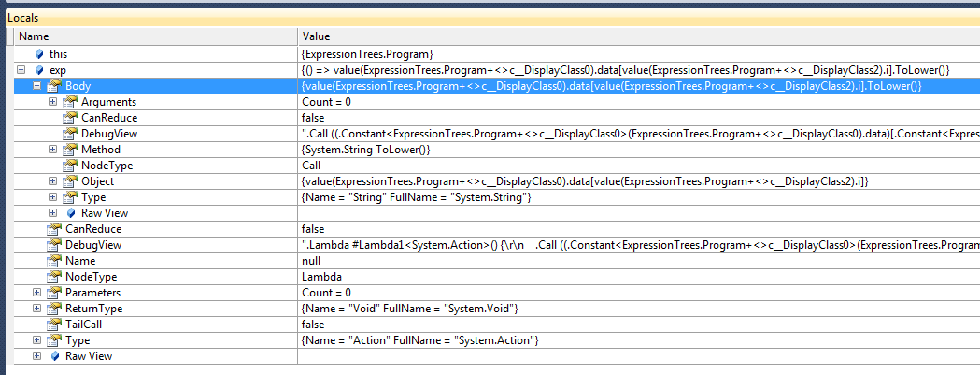Collapse the 'exp' tree node

(x=21, y=70)
